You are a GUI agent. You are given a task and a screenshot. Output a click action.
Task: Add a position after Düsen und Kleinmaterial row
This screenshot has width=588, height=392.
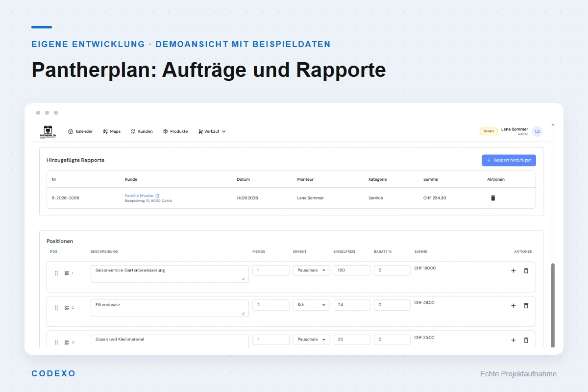tap(514, 340)
